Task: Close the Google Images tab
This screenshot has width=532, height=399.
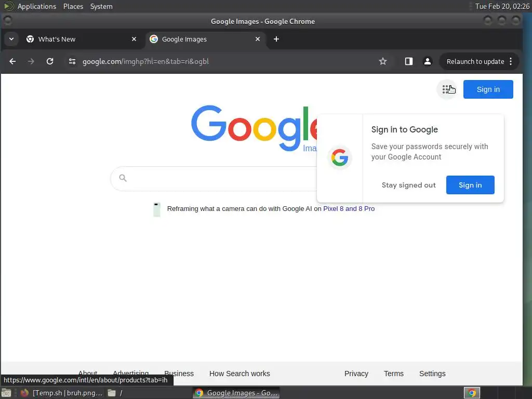Action: [x=258, y=39]
